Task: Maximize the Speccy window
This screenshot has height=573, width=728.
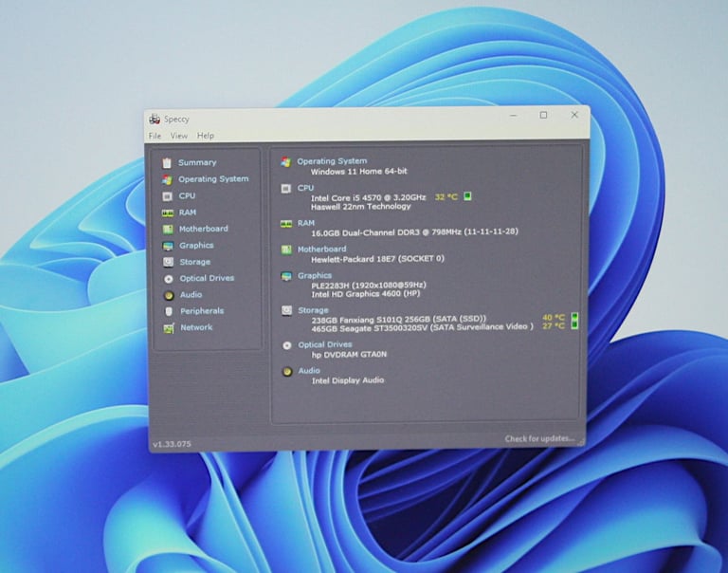Action: [544, 115]
